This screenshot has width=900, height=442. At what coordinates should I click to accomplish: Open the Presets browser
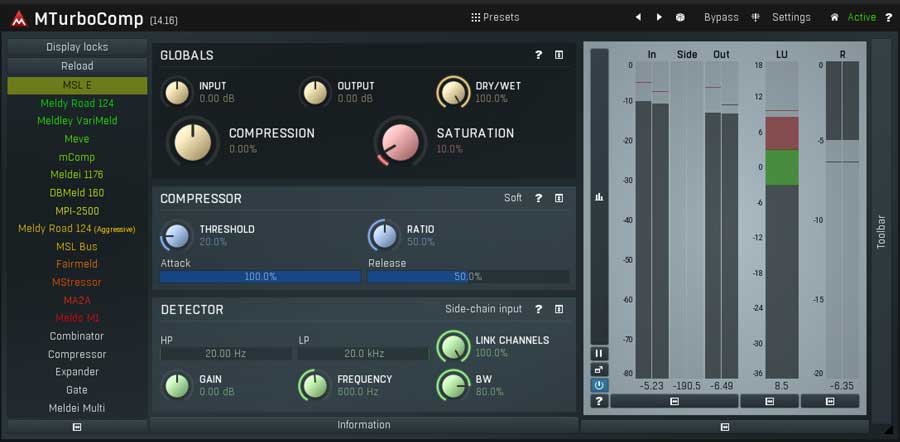pos(495,17)
